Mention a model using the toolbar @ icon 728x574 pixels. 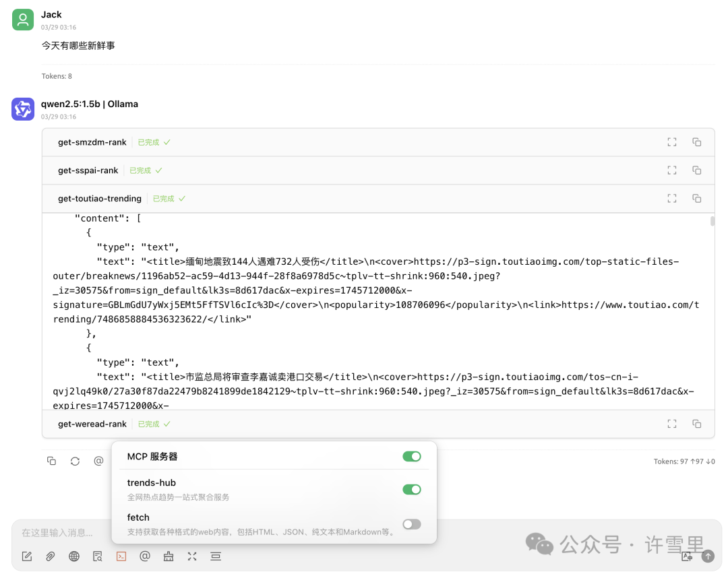(145, 556)
